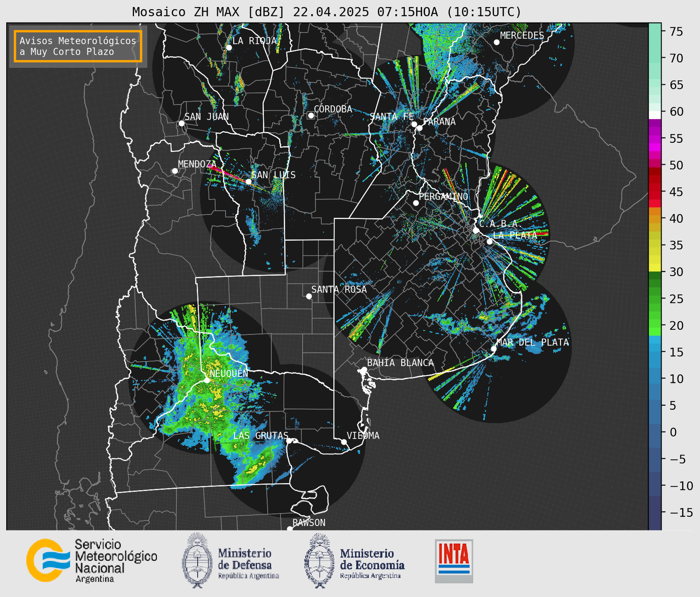The width and height of the screenshot is (700, 597).
Task: Click the Rawson city marker dot
Action: point(290,529)
